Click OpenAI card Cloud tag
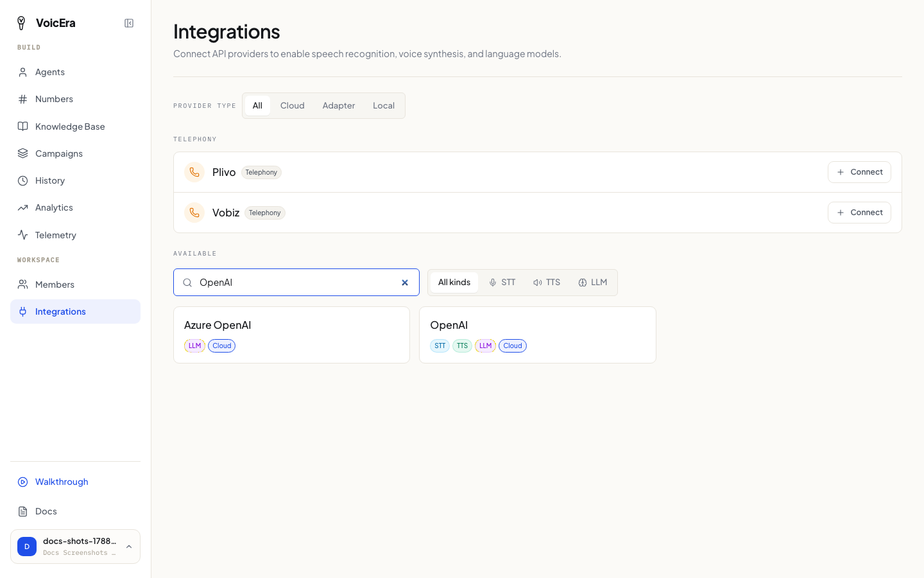Screen dimensions: 924x578 (x=513, y=346)
